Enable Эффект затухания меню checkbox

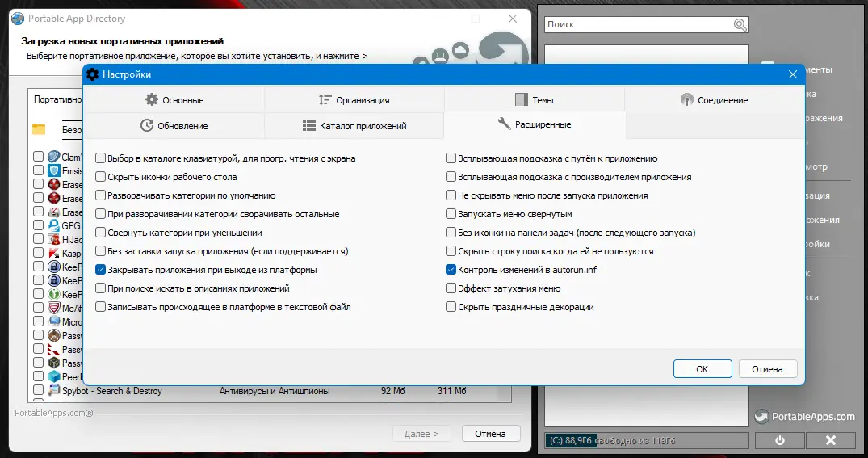click(451, 288)
